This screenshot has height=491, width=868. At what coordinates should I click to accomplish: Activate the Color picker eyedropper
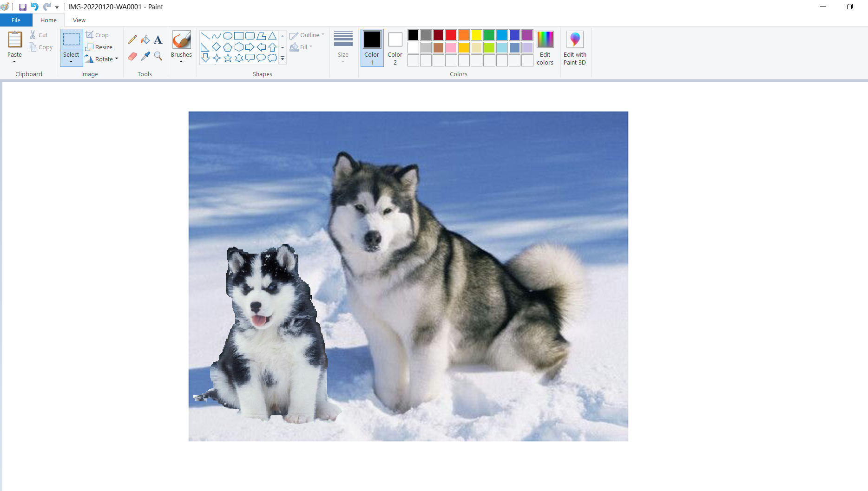tap(145, 56)
